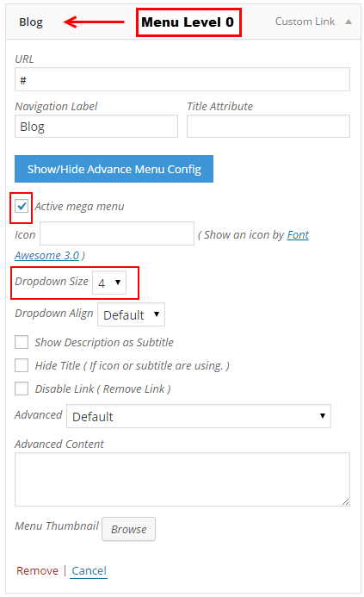Click the Dropdown Size arrow icon
Screen dimensions: 364x597
point(118,282)
